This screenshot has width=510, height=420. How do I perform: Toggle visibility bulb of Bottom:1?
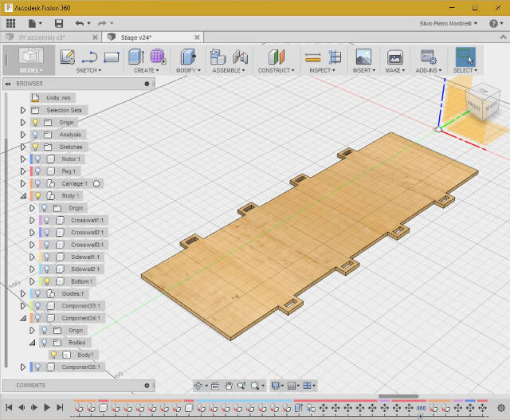pyautogui.click(x=47, y=281)
